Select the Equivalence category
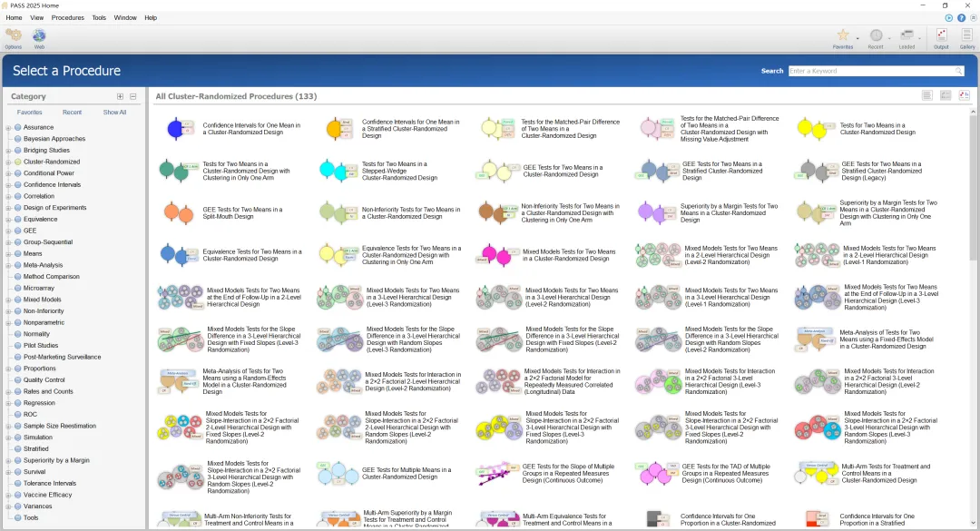Image resolution: width=980 pixels, height=531 pixels. [41, 219]
